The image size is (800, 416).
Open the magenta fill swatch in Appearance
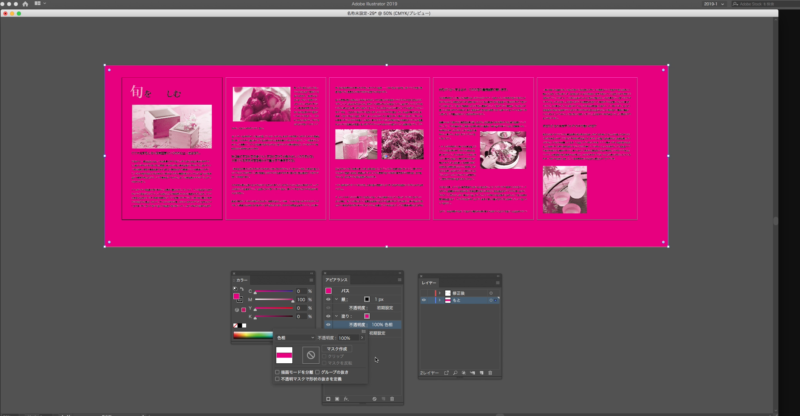366,316
